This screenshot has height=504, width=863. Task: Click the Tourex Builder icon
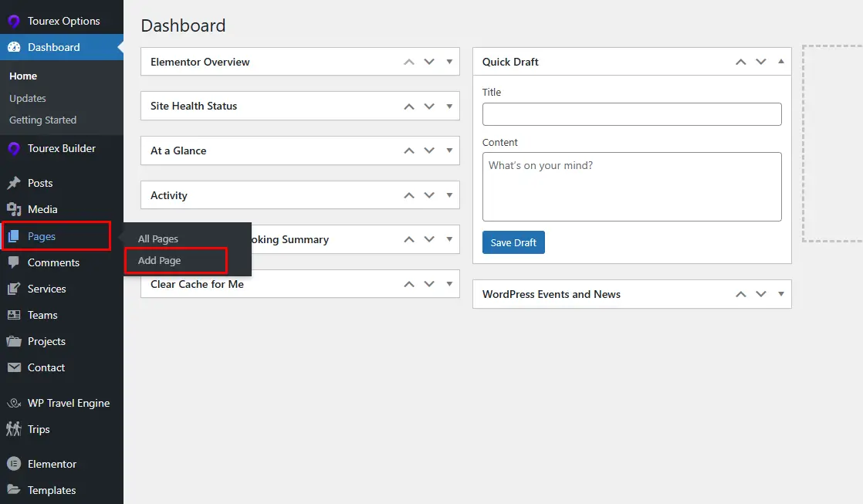point(14,148)
